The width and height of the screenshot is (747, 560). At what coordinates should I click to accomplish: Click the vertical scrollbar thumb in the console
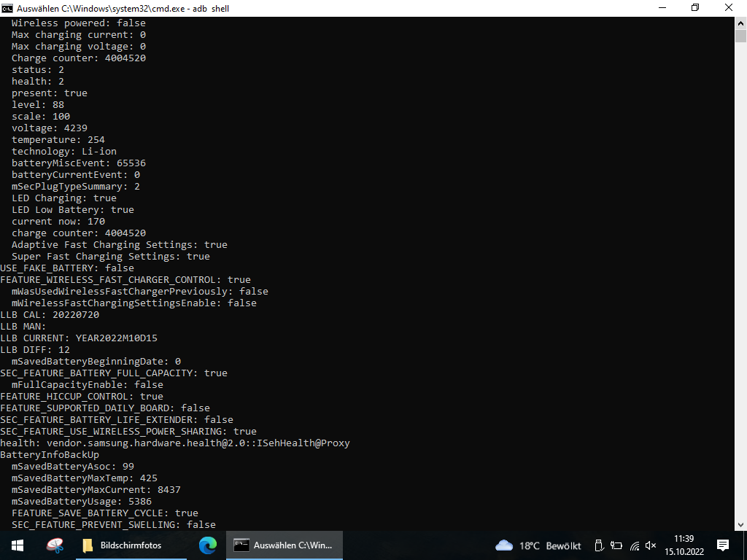[x=740, y=36]
